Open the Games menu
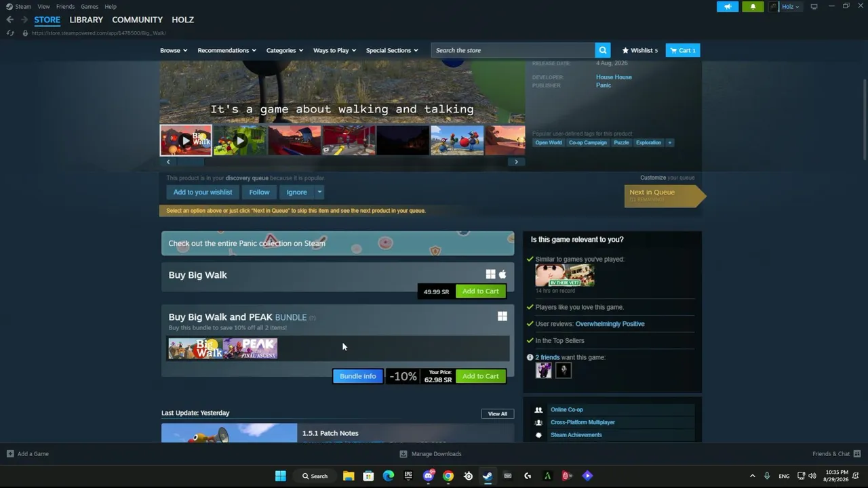 pos(90,7)
